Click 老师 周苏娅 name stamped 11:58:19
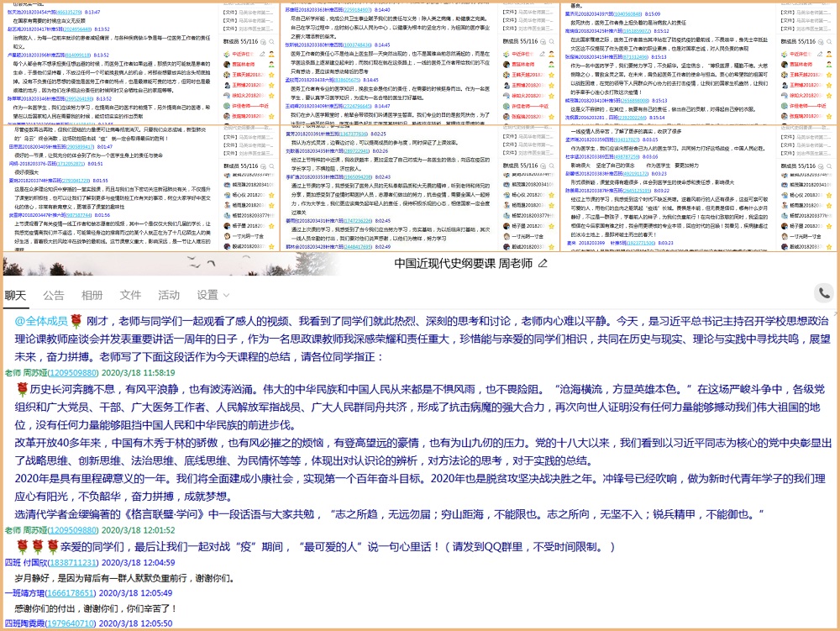 click(x=26, y=373)
